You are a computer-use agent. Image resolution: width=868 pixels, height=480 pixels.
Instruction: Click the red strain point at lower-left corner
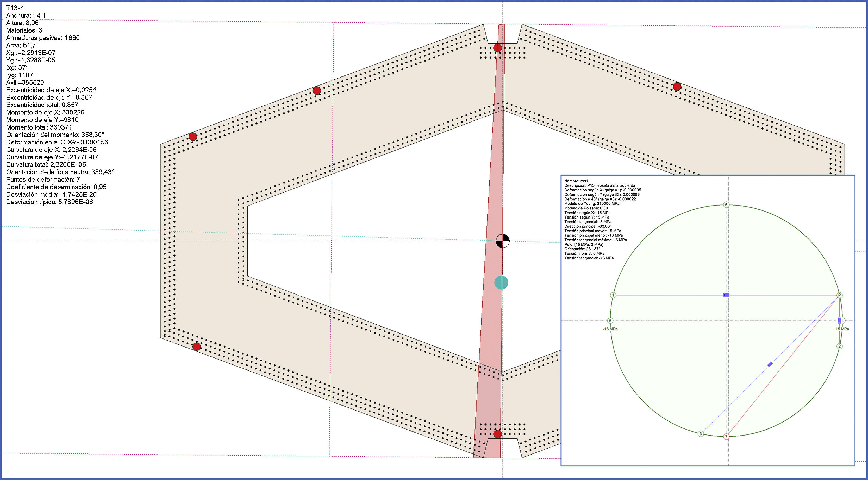pos(196,346)
